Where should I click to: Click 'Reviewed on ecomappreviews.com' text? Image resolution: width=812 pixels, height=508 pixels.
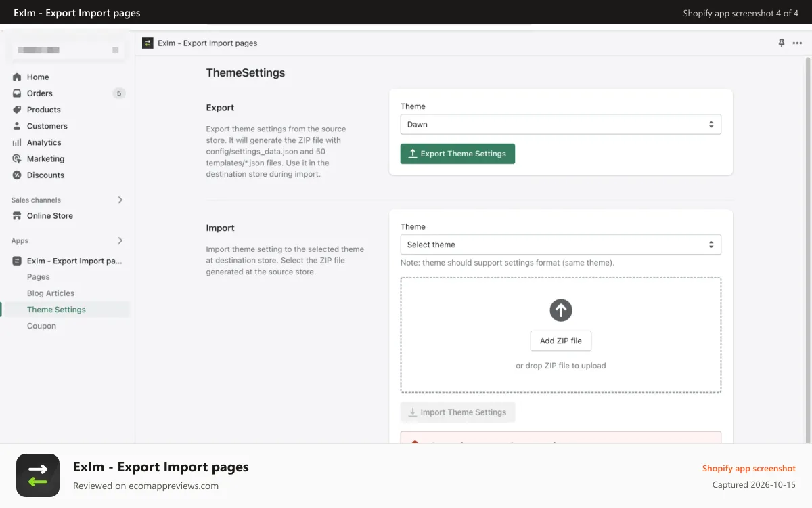[x=145, y=486]
